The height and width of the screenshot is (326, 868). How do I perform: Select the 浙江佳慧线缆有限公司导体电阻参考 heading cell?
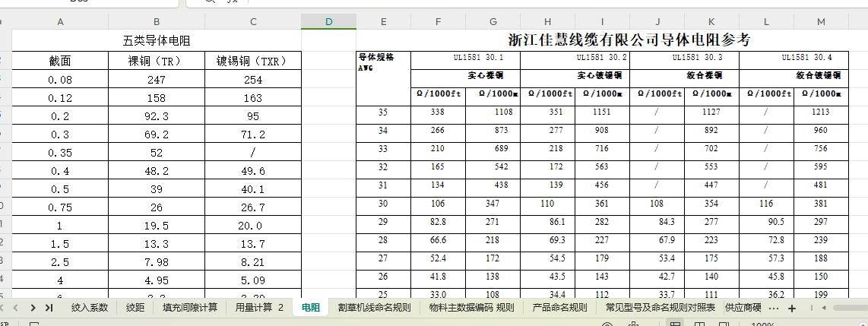pyautogui.click(x=629, y=40)
